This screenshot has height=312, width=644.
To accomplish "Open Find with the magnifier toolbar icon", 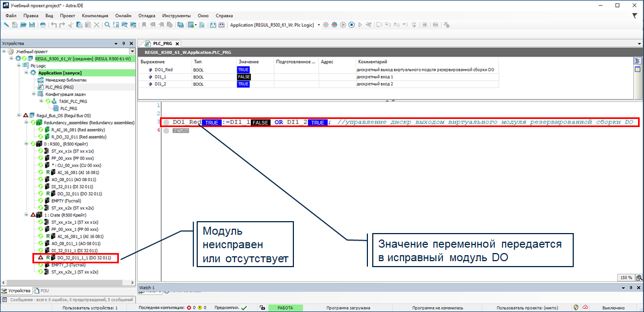I will pos(108,25).
